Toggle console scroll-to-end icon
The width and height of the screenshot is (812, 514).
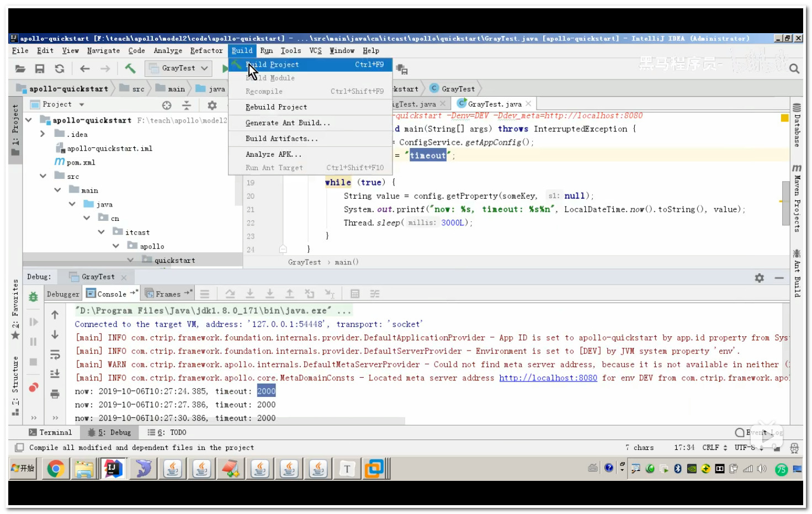tap(55, 374)
